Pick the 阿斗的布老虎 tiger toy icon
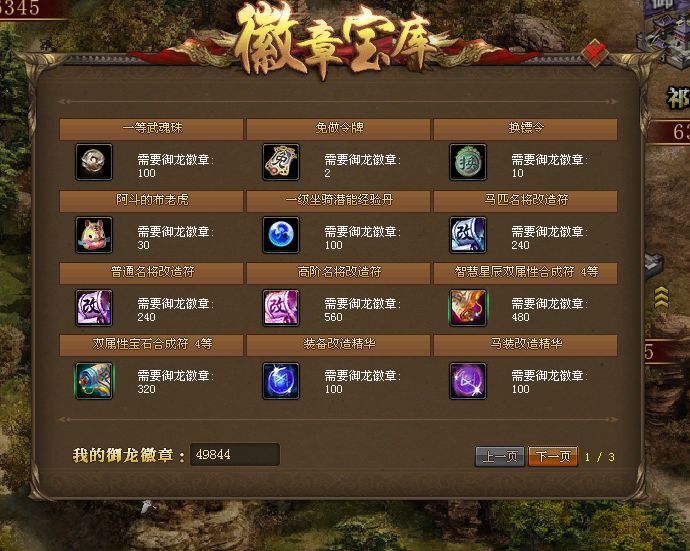 (94, 235)
